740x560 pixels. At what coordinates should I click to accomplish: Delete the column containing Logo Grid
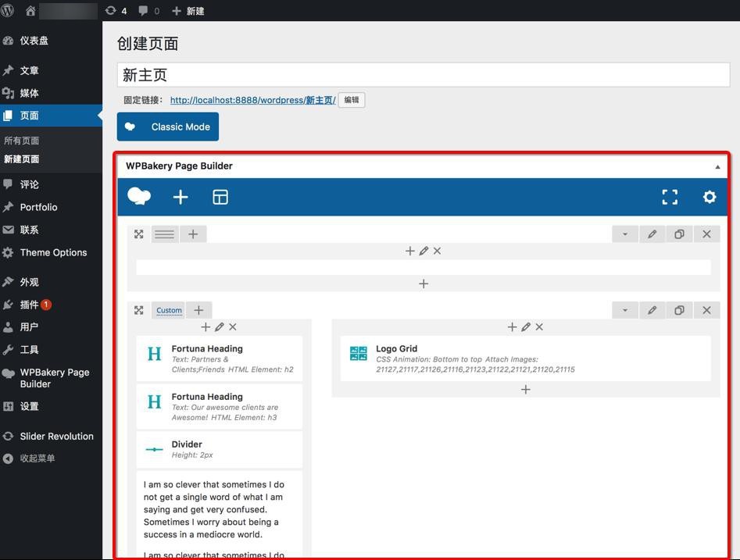(x=539, y=327)
